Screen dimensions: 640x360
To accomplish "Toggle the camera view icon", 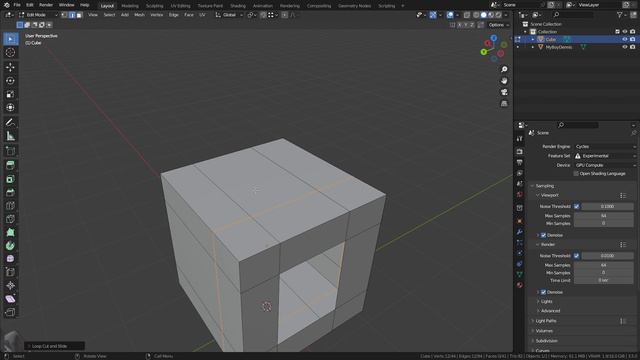I will [504, 92].
